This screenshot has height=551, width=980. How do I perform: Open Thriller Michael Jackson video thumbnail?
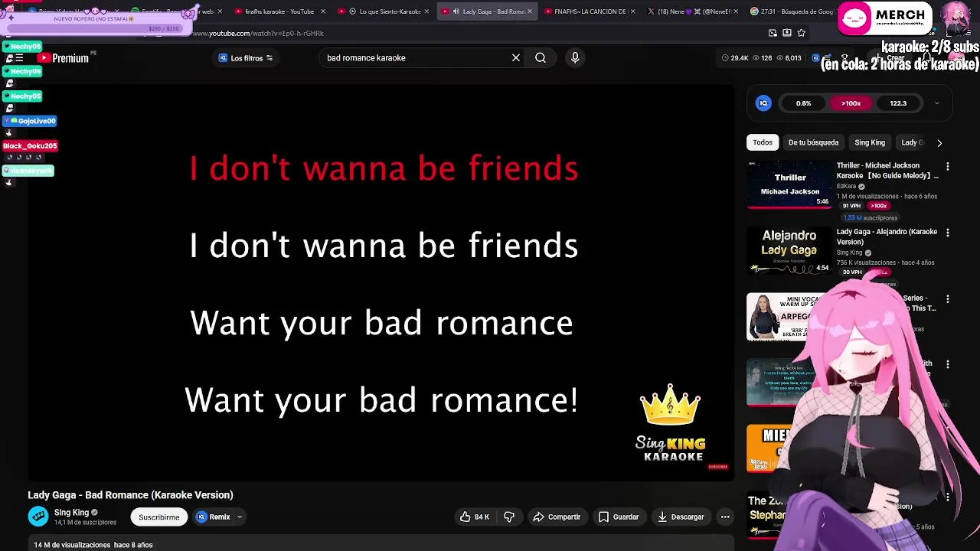pyautogui.click(x=789, y=184)
